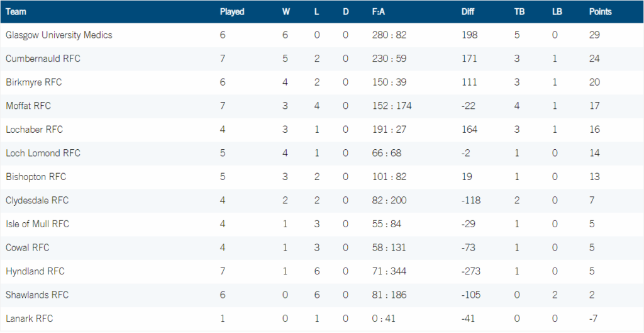Viewport: 644px width, 333px height.
Task: Click Cowal RFC team name
Action: coord(28,248)
